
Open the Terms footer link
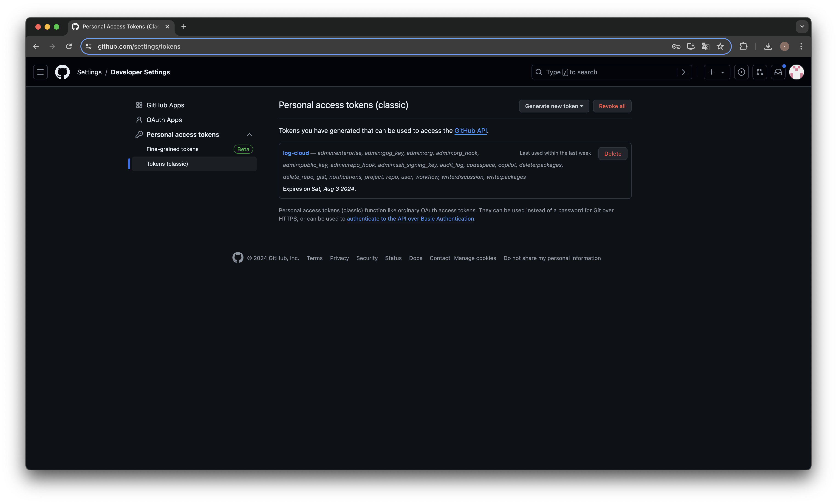(x=314, y=258)
